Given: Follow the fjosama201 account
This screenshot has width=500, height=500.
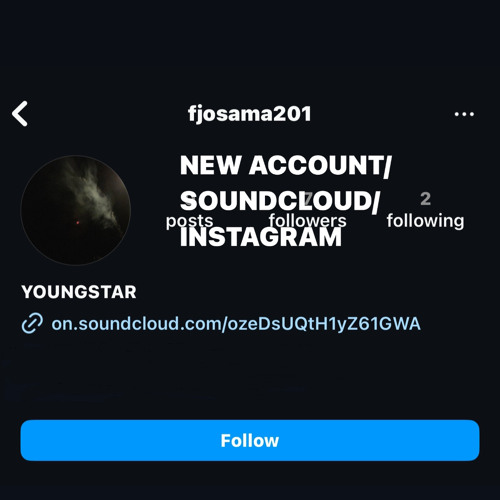Looking at the screenshot, I should click(x=250, y=440).
